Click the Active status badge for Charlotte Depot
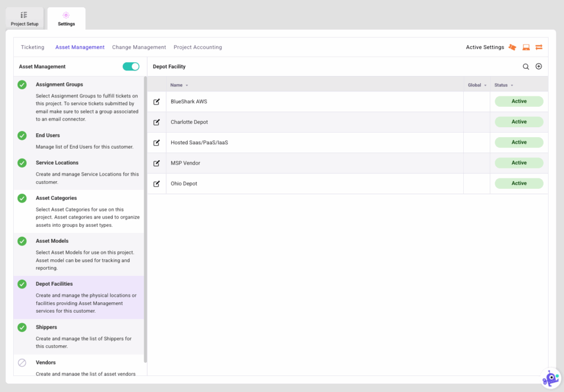564x392 pixels. pyautogui.click(x=519, y=122)
